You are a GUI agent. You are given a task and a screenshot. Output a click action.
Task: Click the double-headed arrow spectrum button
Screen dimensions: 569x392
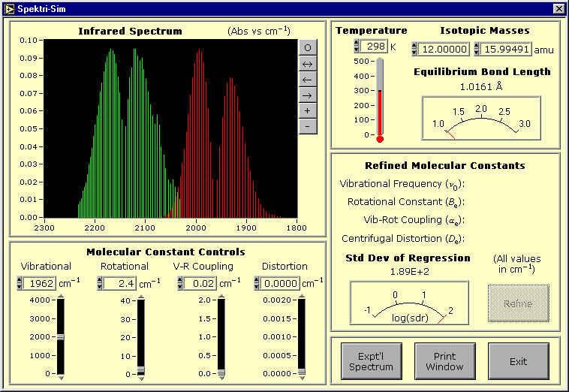click(x=306, y=62)
